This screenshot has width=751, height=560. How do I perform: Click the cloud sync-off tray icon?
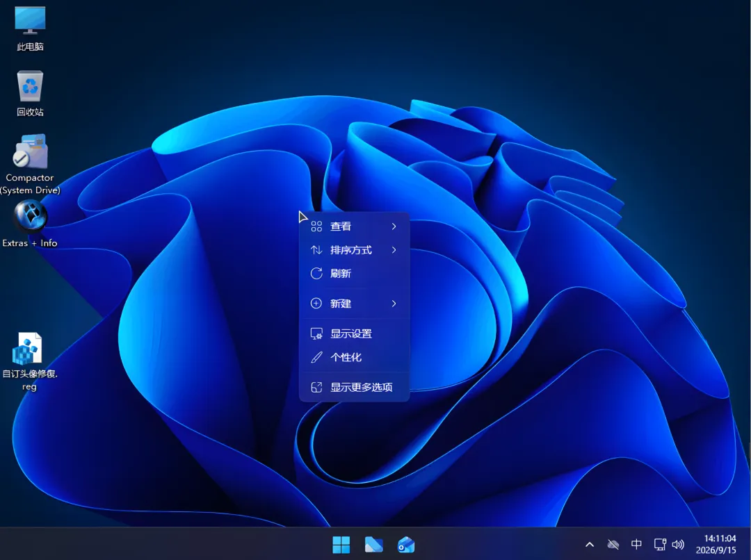(x=613, y=545)
